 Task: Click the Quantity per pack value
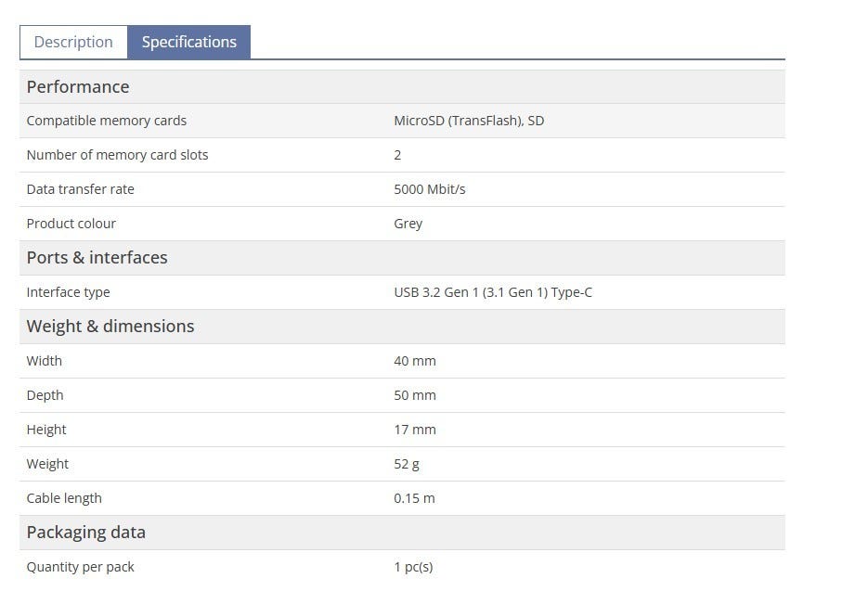click(x=413, y=567)
